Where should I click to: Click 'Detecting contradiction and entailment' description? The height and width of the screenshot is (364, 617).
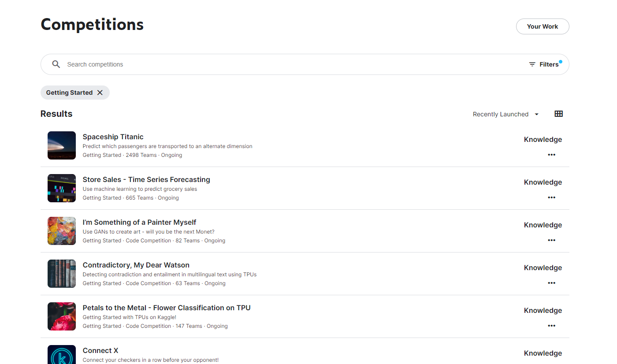[x=170, y=275]
